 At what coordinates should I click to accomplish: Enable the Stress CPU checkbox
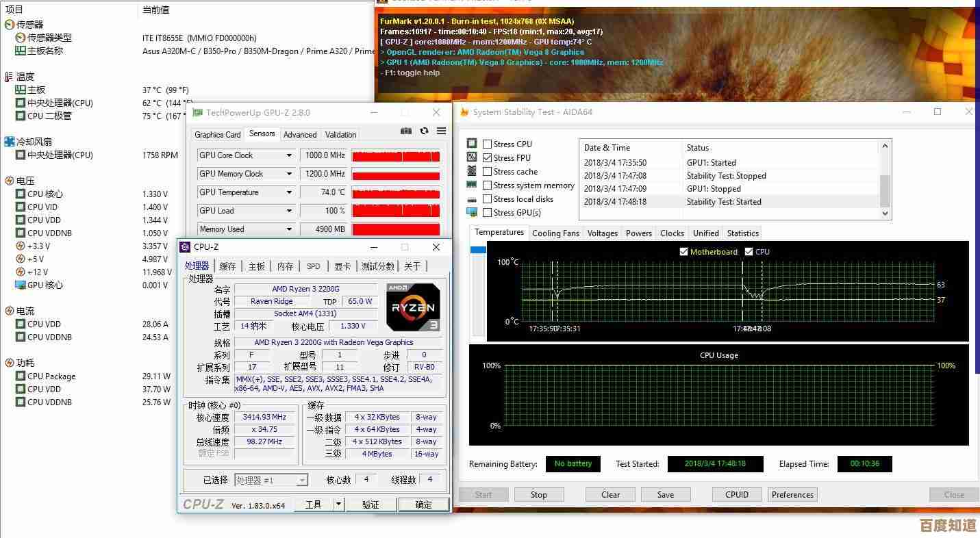[x=487, y=144]
